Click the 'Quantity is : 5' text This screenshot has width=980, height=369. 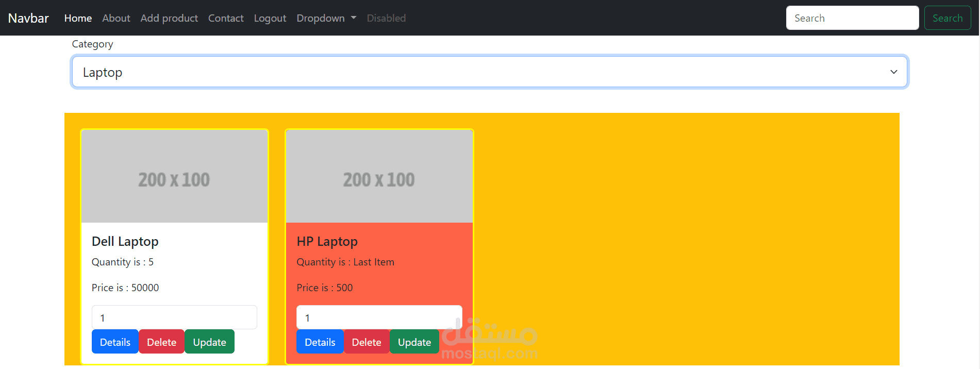pyautogui.click(x=123, y=262)
